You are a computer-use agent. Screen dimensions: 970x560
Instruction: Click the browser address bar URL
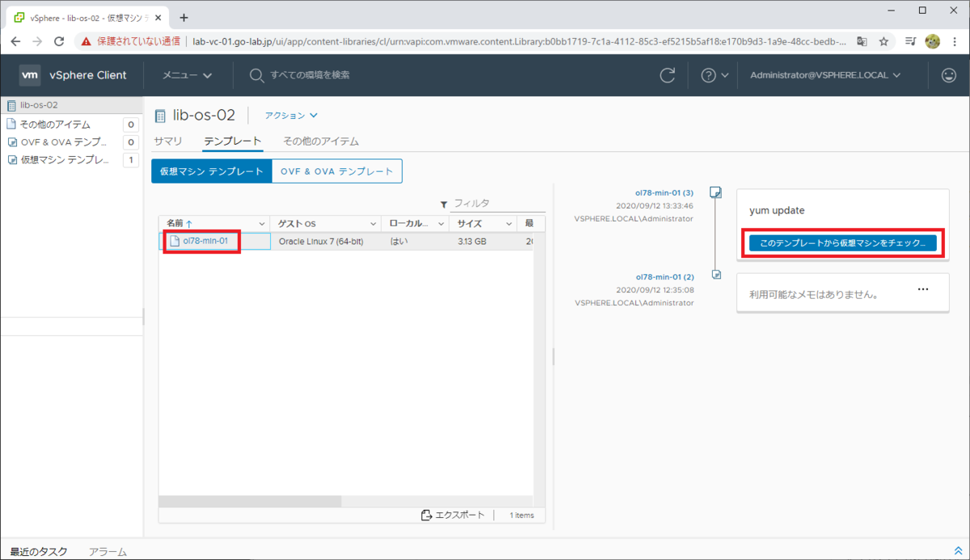coord(519,41)
